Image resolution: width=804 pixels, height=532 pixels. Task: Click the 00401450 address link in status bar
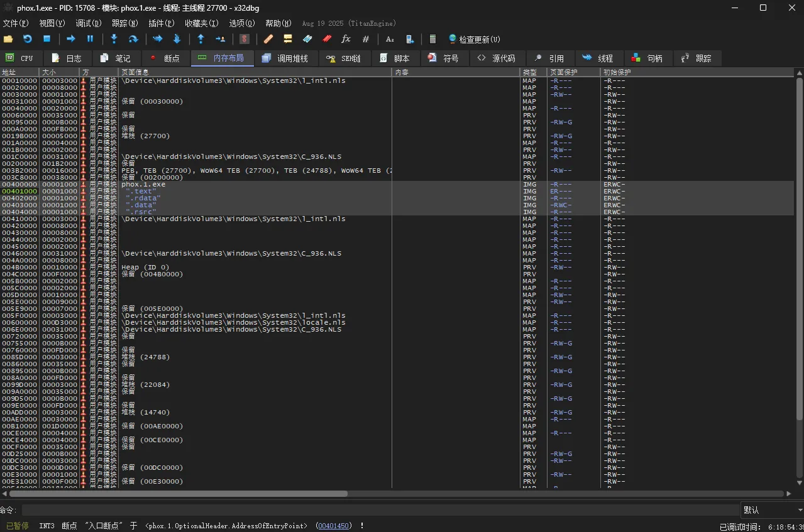334,526
